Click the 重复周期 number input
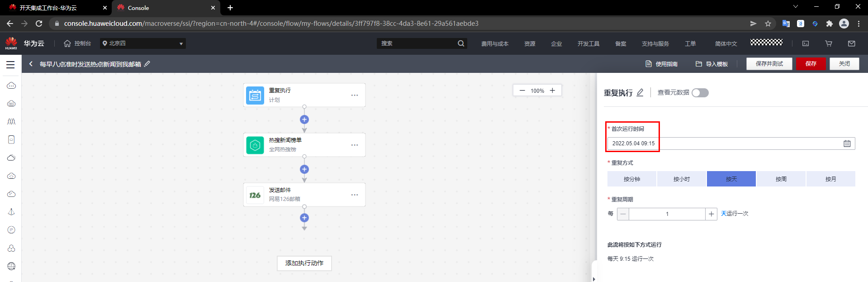868x282 pixels. click(667, 214)
